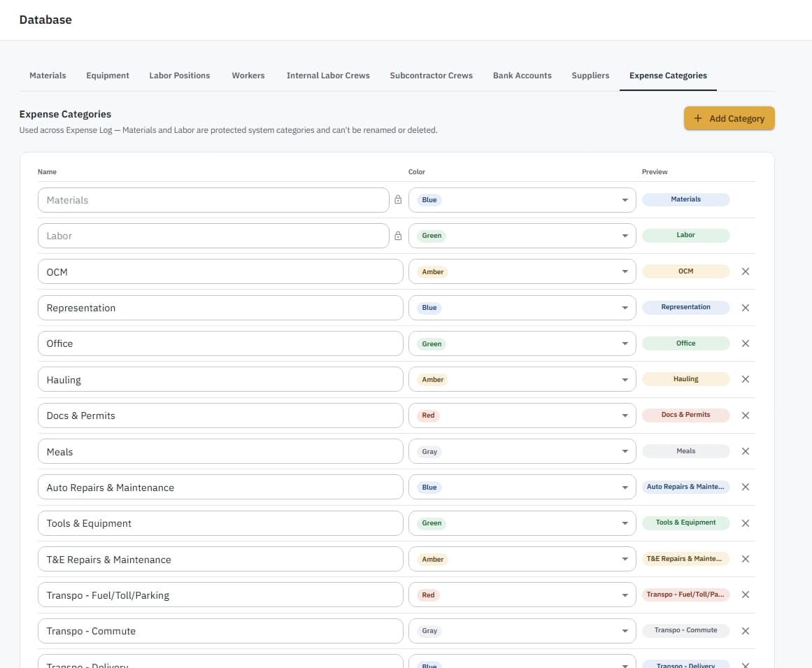Screen dimensions: 812x668
Task: Switch to Internal Labor Crews tab
Action: click(x=328, y=76)
